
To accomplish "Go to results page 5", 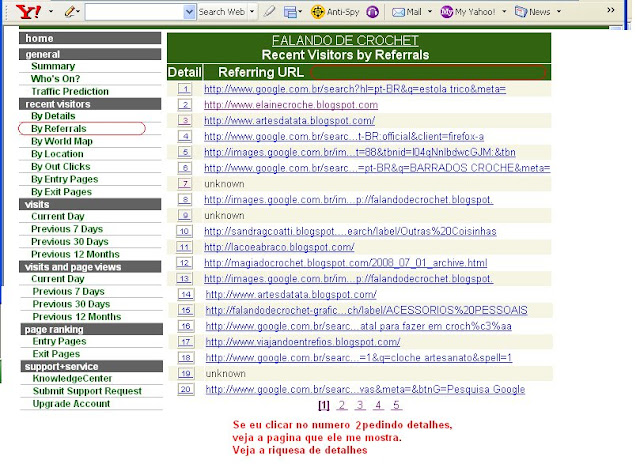I will (x=396, y=405).
